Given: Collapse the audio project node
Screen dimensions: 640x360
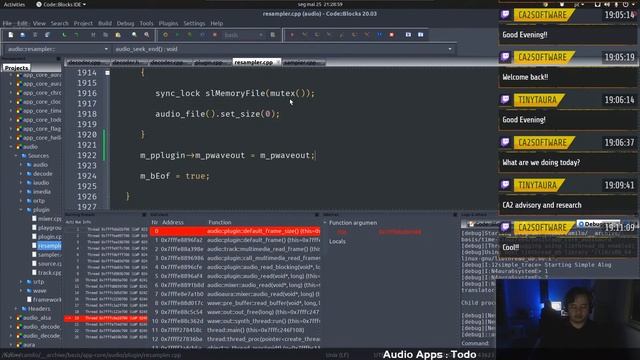Looking at the screenshot, I should pyautogui.click(x=11, y=147).
